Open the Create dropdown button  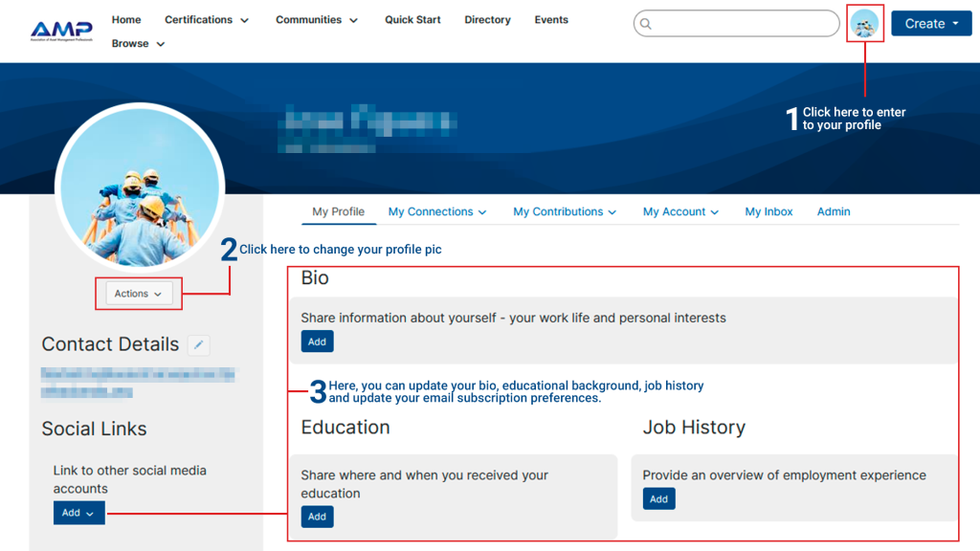point(930,24)
